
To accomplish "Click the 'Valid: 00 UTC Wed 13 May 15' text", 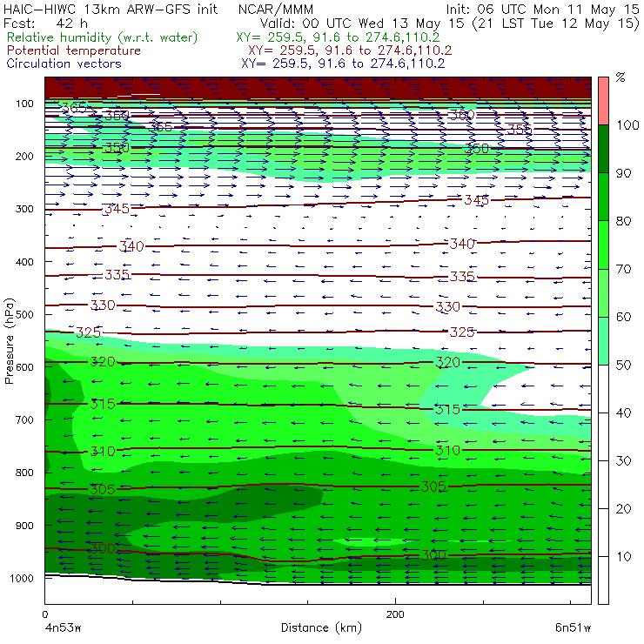I will coord(364,23).
